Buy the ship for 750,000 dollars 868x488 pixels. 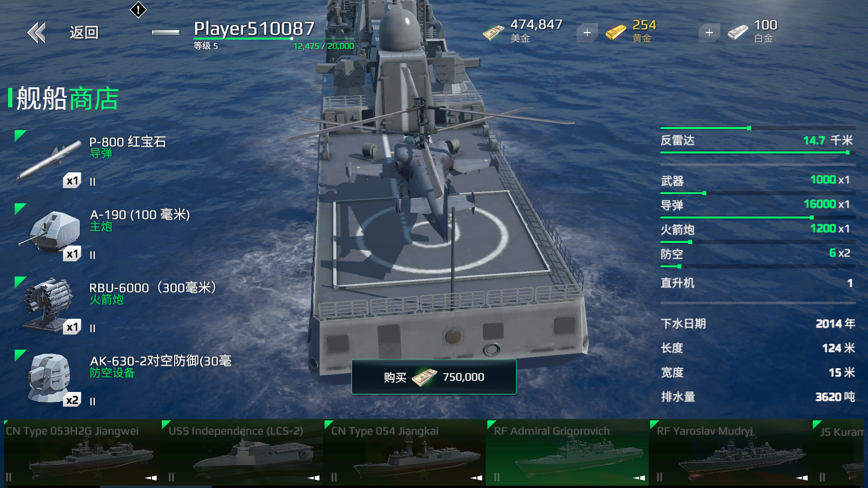coord(434,377)
